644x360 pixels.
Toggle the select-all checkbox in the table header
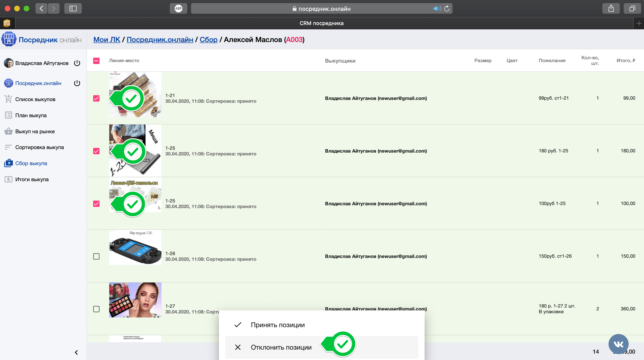click(96, 61)
